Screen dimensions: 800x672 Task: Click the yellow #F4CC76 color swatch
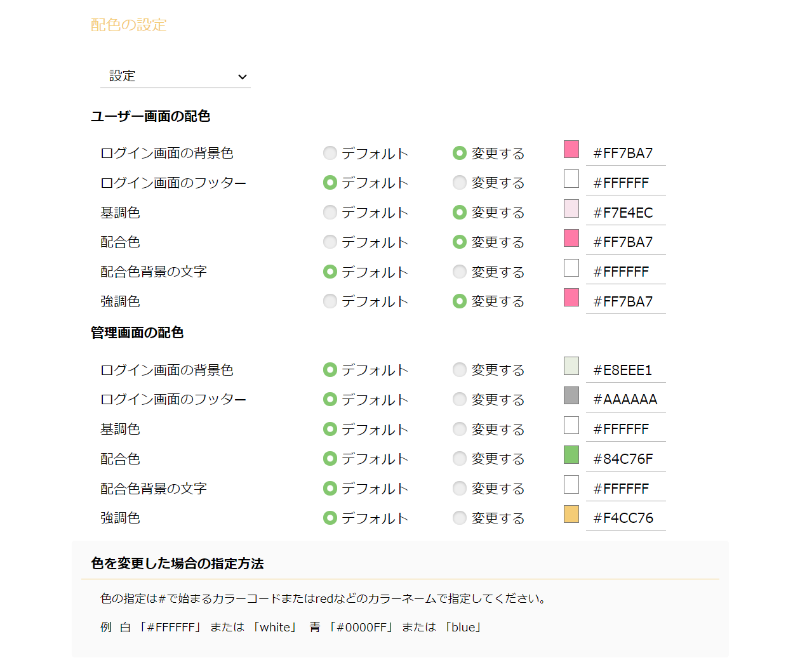[x=571, y=514]
